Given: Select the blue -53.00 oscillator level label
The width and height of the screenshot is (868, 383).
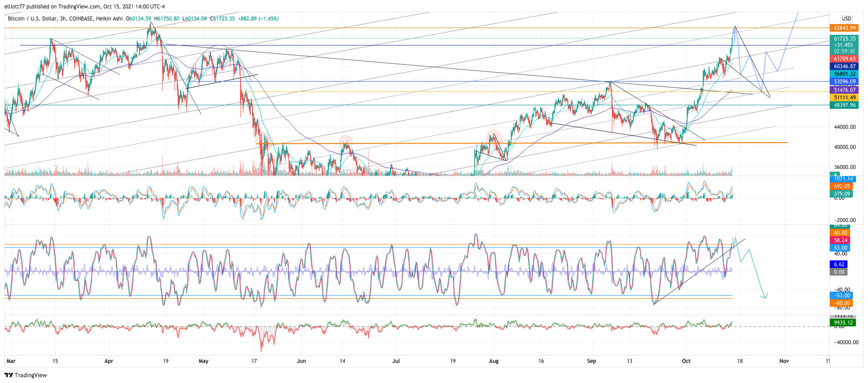Looking at the screenshot, I should coord(841,296).
